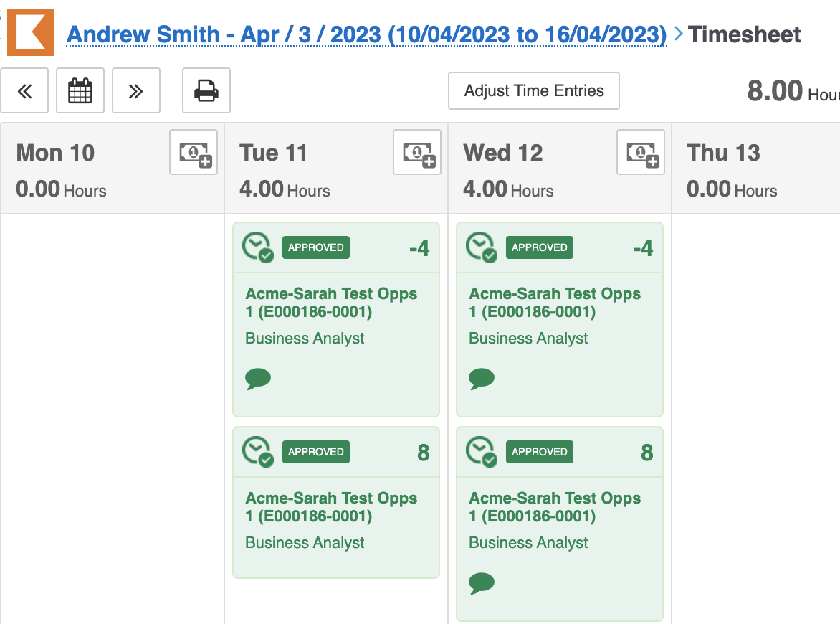The height and width of the screenshot is (624, 840).
Task: Click the clock status icon on Tuesday's -4 entry
Action: (x=258, y=247)
